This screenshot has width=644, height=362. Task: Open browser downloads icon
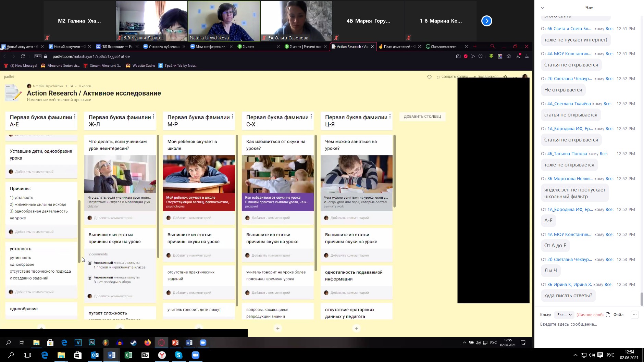518,56
